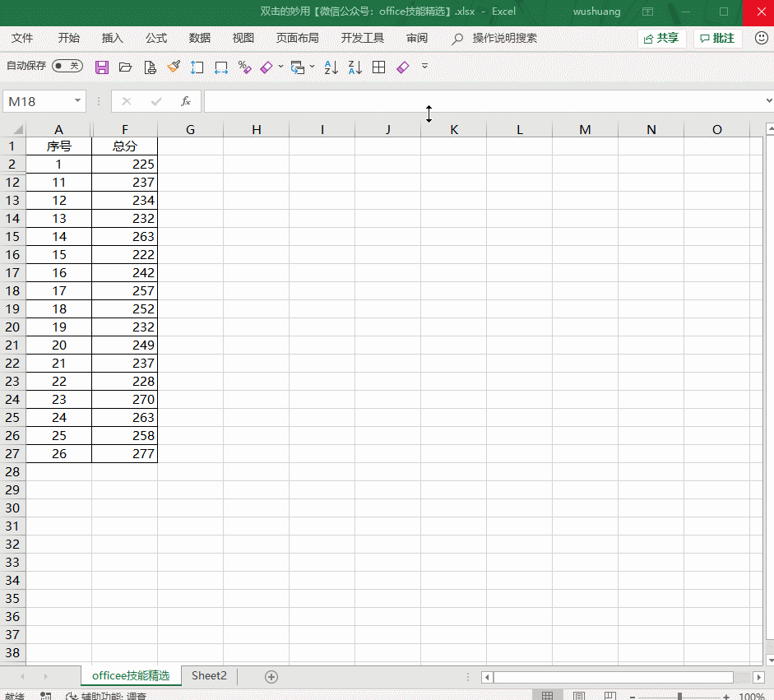Click the Print Preview icon

coord(150,67)
